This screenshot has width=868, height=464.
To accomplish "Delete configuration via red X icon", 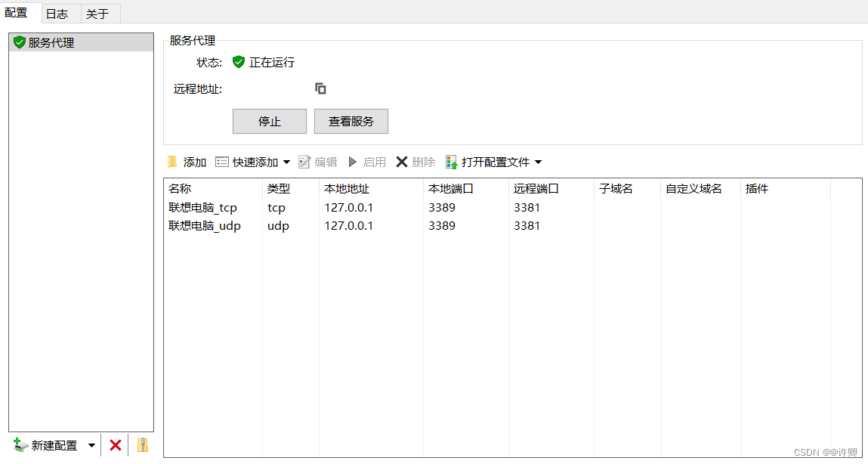I will (x=115, y=445).
